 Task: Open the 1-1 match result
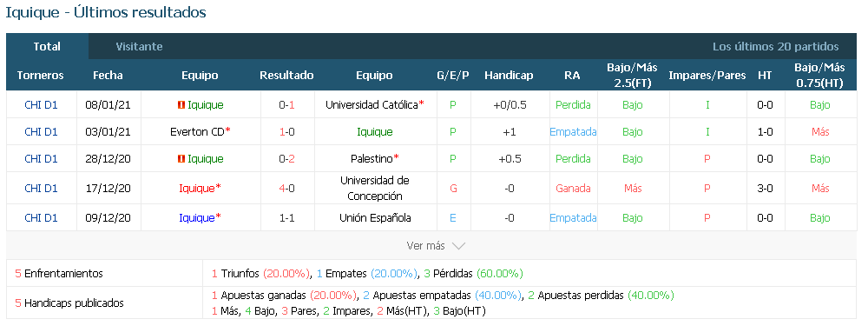click(x=286, y=218)
